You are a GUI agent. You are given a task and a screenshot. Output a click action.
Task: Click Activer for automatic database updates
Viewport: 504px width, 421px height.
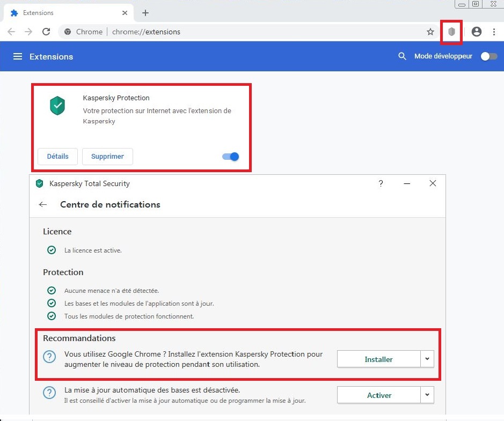pyautogui.click(x=378, y=395)
